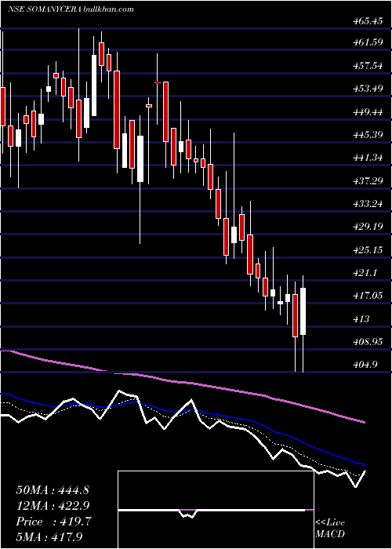Select the 417.05 price level
Image resolution: width=392 pixels, height=549 pixels.
click(x=368, y=296)
